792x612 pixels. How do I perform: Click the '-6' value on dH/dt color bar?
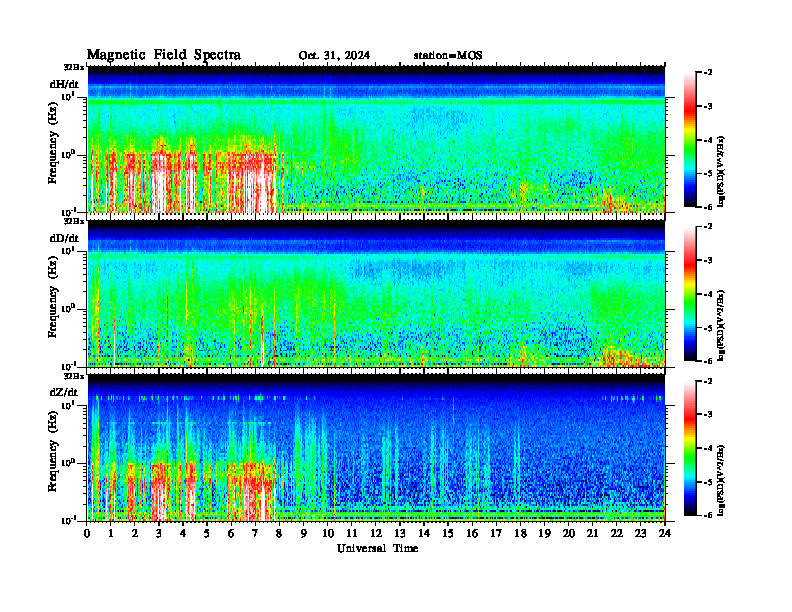[x=708, y=207]
